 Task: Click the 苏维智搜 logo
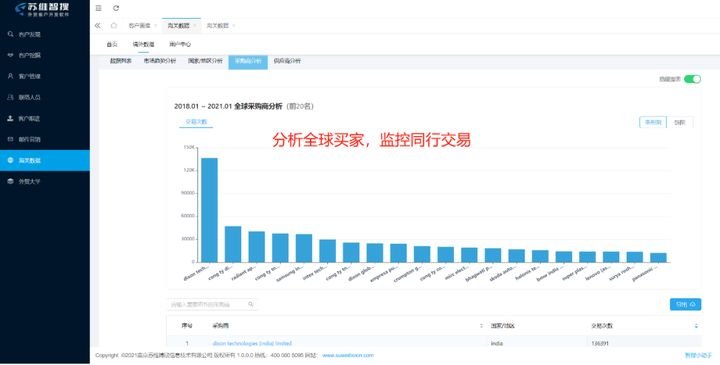(42, 9)
